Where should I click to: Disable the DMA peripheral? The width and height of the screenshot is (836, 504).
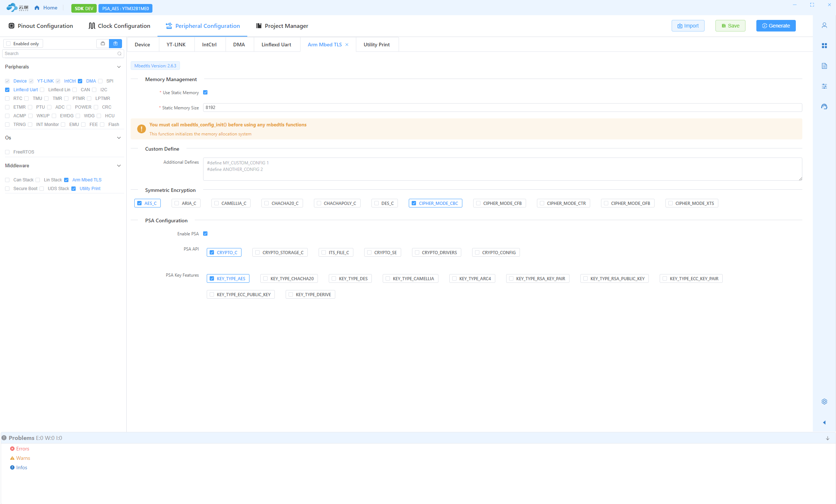click(x=80, y=81)
